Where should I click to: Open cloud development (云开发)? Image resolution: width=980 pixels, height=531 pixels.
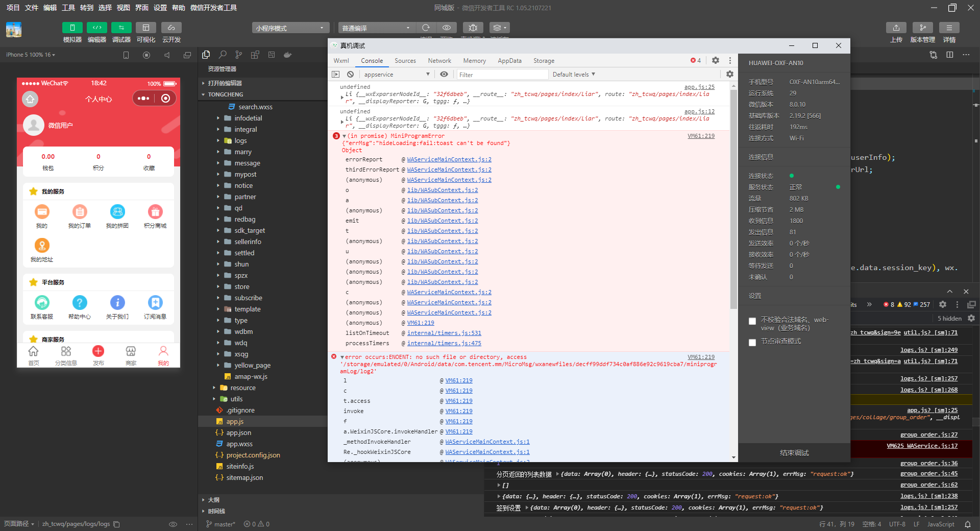point(171,28)
